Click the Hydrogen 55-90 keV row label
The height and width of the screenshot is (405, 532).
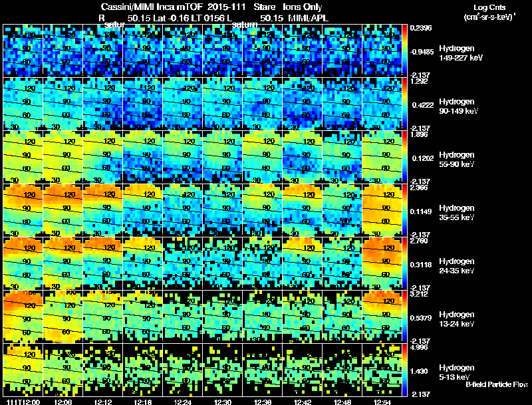457,160
